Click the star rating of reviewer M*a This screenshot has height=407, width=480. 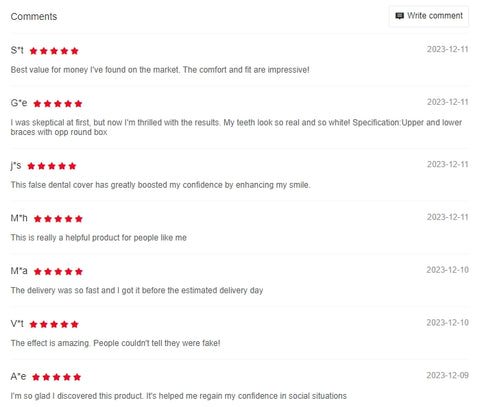tap(58, 271)
